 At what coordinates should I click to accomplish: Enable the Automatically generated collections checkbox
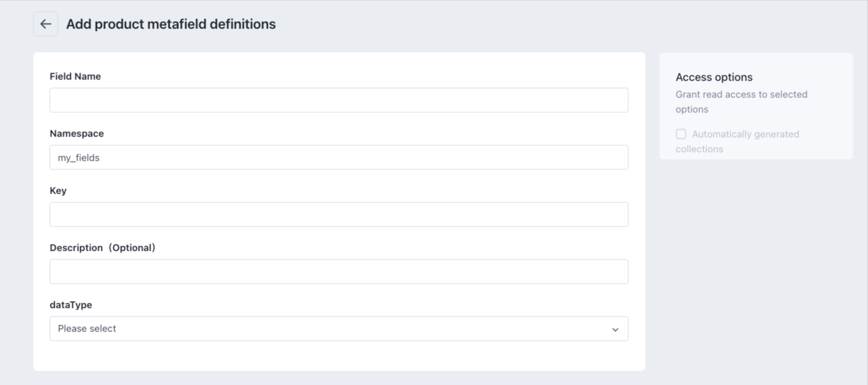tap(681, 134)
